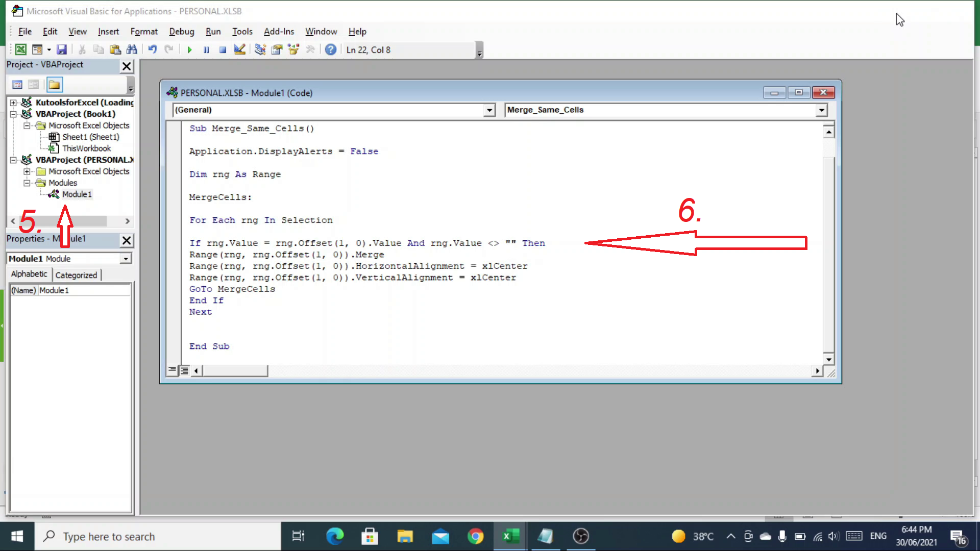Viewport: 980px width, 551px height.
Task: Switch to Procedure View below the code pane
Action: coord(172,369)
